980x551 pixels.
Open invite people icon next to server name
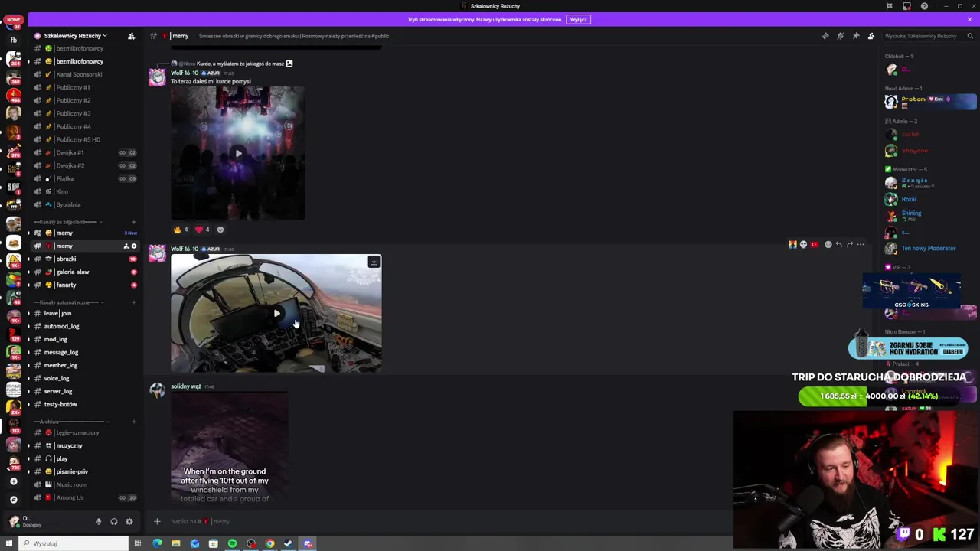[x=131, y=36]
